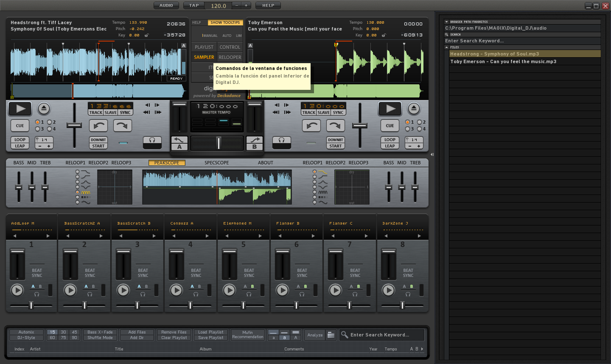Switch to the Playlist panel tab
Viewport: 611px width, 364px height.
pyautogui.click(x=204, y=47)
